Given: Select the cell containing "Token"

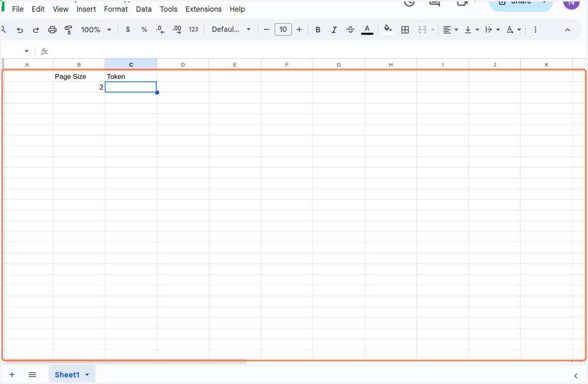Looking at the screenshot, I should 131,76.
